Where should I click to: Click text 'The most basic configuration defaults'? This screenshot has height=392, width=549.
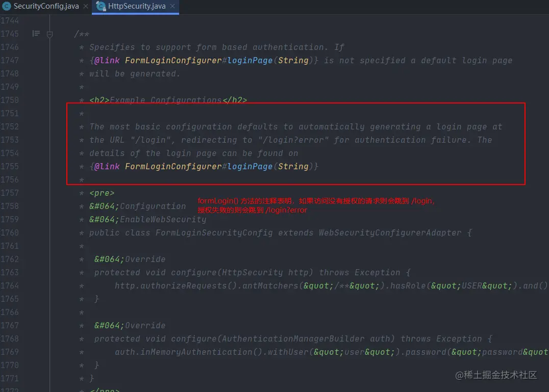[184, 126]
